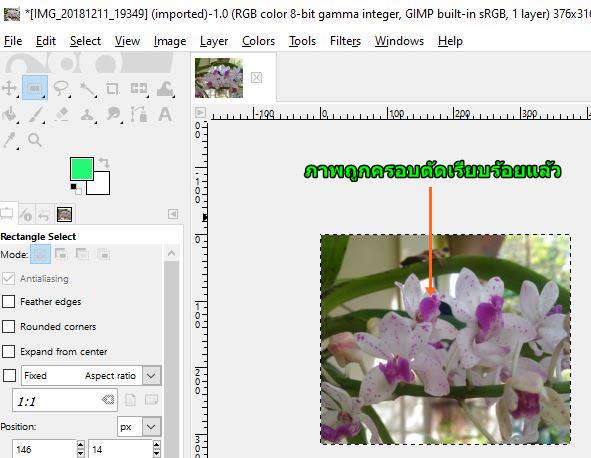The image size is (591, 458).
Task: Select the Paintbrush tool
Action: [37, 114]
